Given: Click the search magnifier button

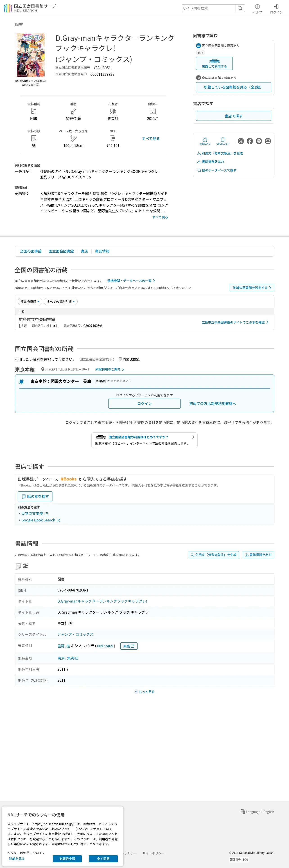Looking at the screenshot, I should [x=240, y=8].
